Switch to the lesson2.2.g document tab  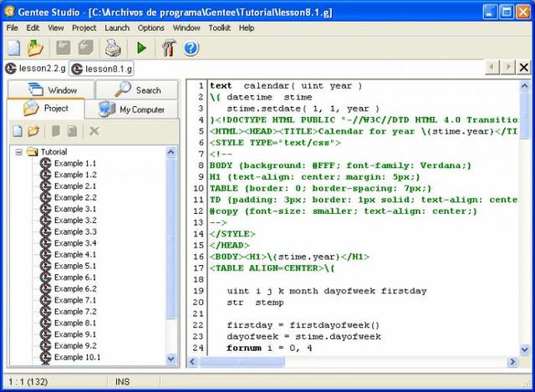[36, 69]
